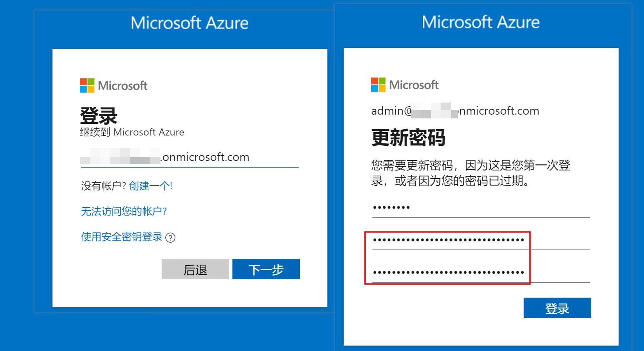Click the password expiry explanation text
644x351 pixels.
471,173
